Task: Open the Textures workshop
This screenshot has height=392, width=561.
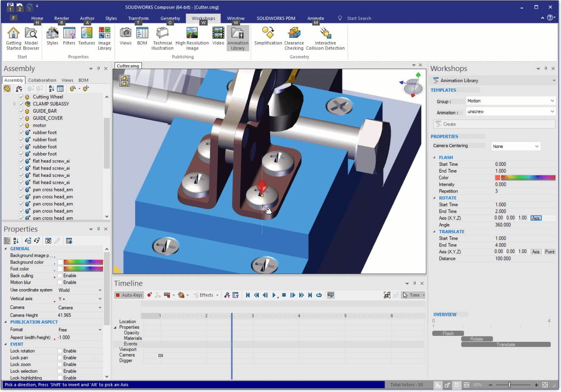Action: tap(87, 36)
